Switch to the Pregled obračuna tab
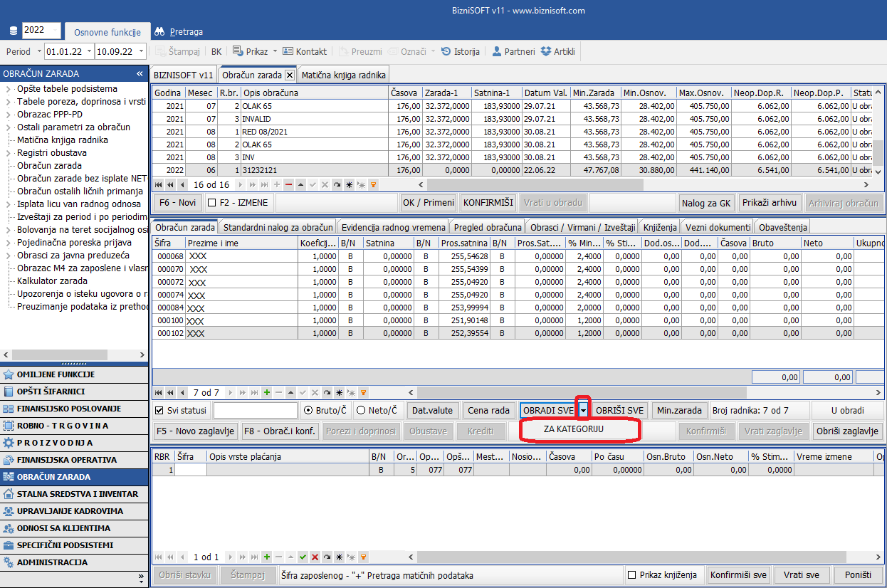 pyautogui.click(x=488, y=227)
